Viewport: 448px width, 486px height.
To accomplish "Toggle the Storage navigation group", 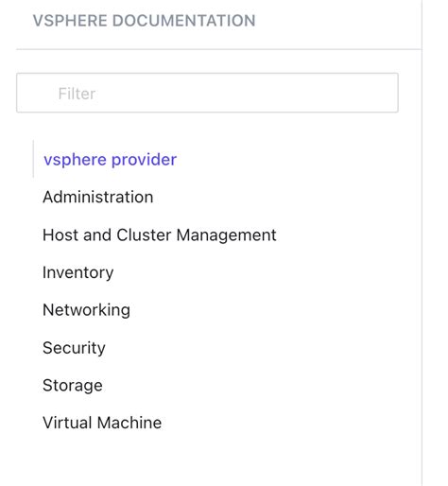I will click(x=73, y=385).
